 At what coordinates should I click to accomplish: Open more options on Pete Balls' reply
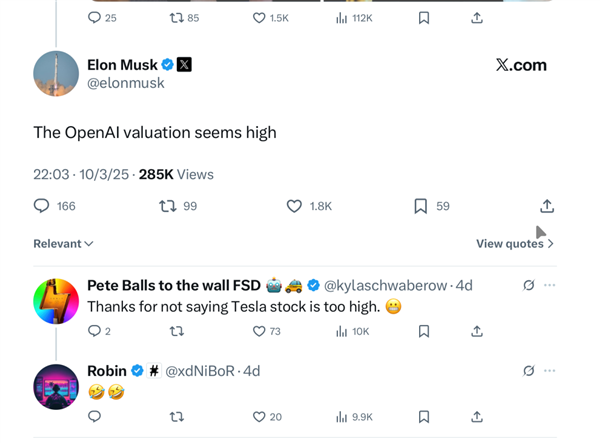pyautogui.click(x=549, y=285)
